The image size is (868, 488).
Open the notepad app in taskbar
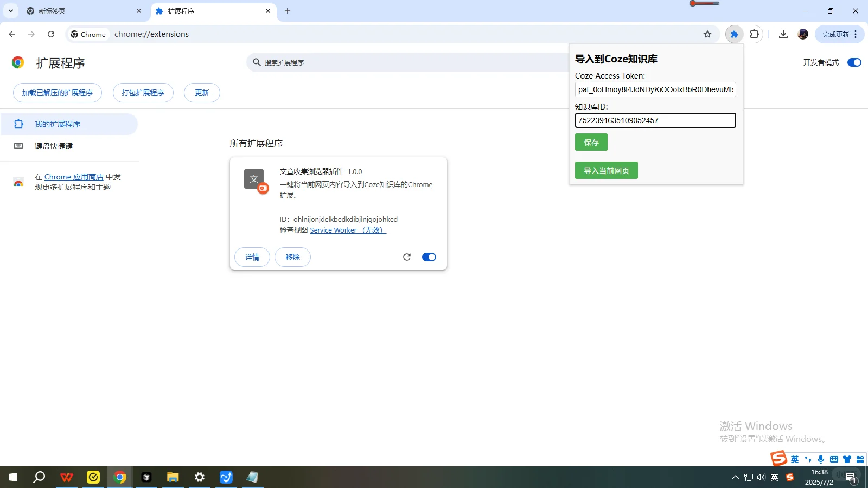pyautogui.click(x=253, y=477)
